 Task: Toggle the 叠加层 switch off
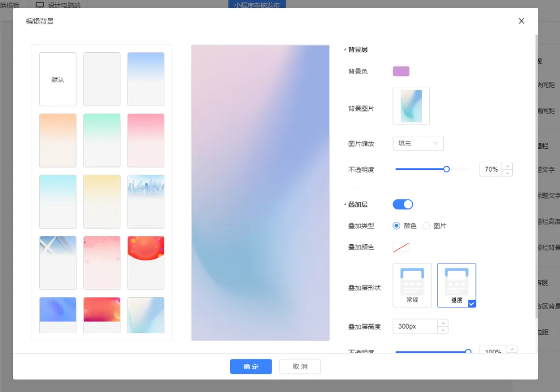pos(403,204)
